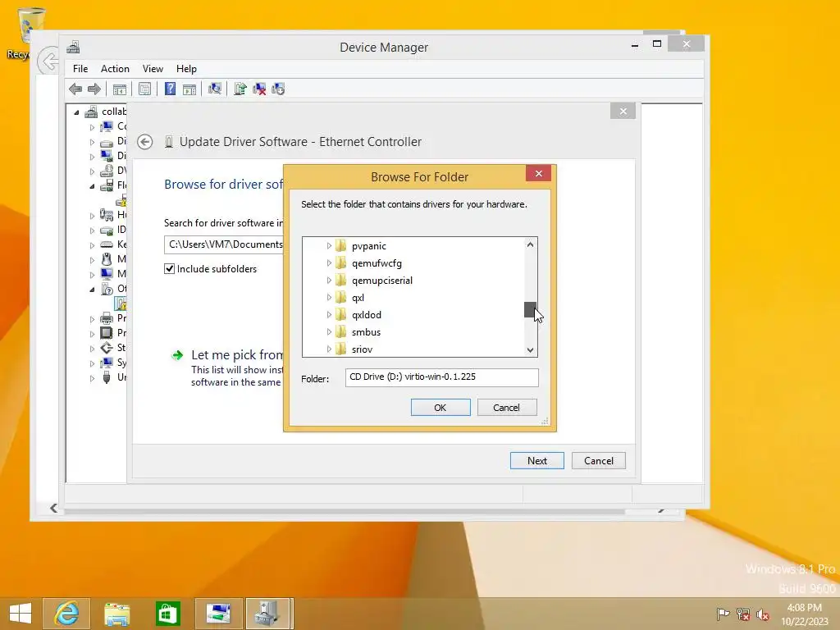The height and width of the screenshot is (630, 840).
Task: Expand the qemufwcfg folder arrow
Action: (329, 263)
